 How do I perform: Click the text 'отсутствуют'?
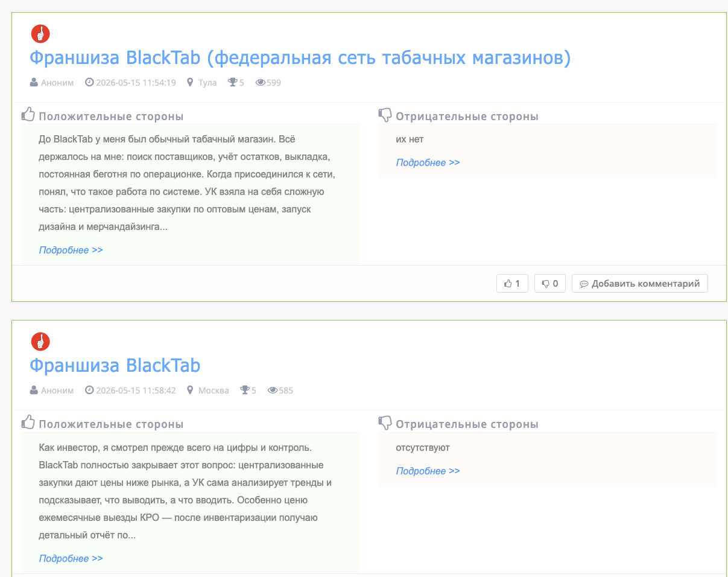(423, 448)
